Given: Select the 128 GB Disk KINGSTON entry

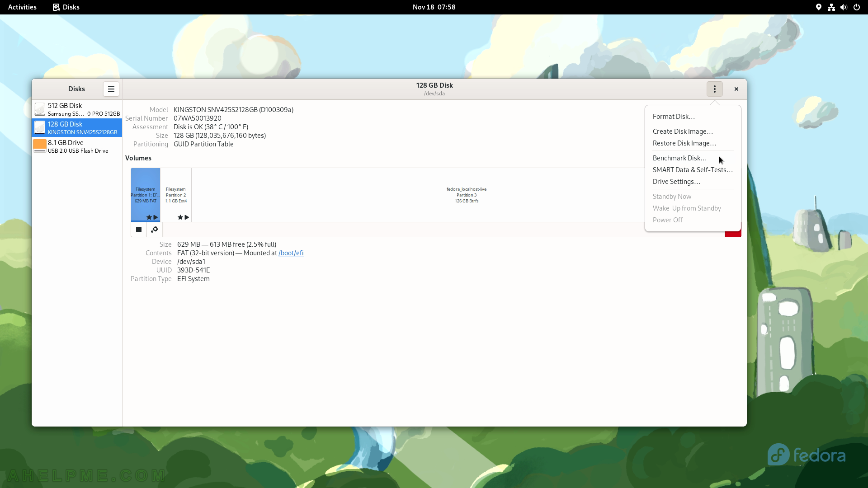Looking at the screenshot, I should pyautogui.click(x=77, y=128).
